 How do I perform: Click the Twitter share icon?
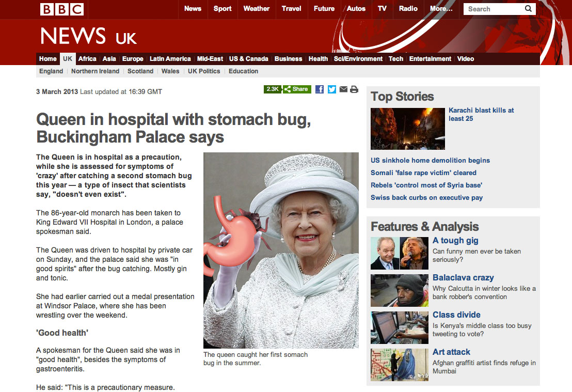(331, 89)
